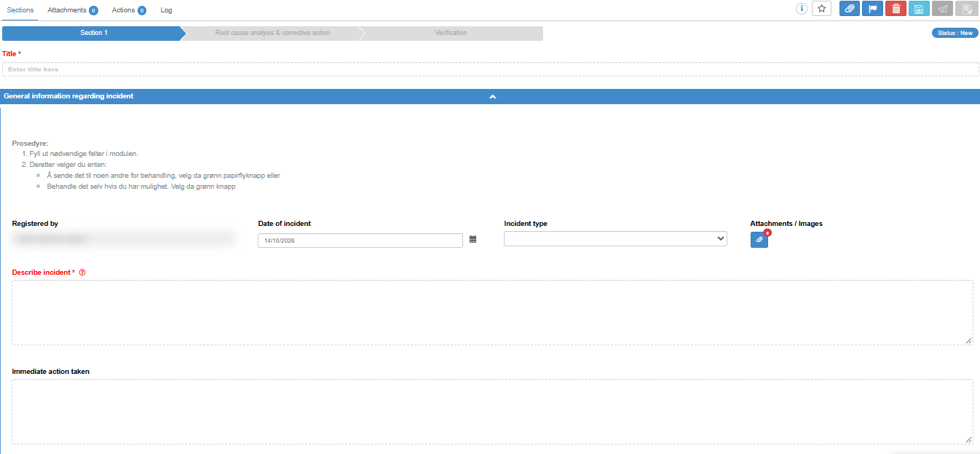Click the paperclip under Attachments / Images
The height and width of the screenshot is (454, 980).
click(759, 239)
